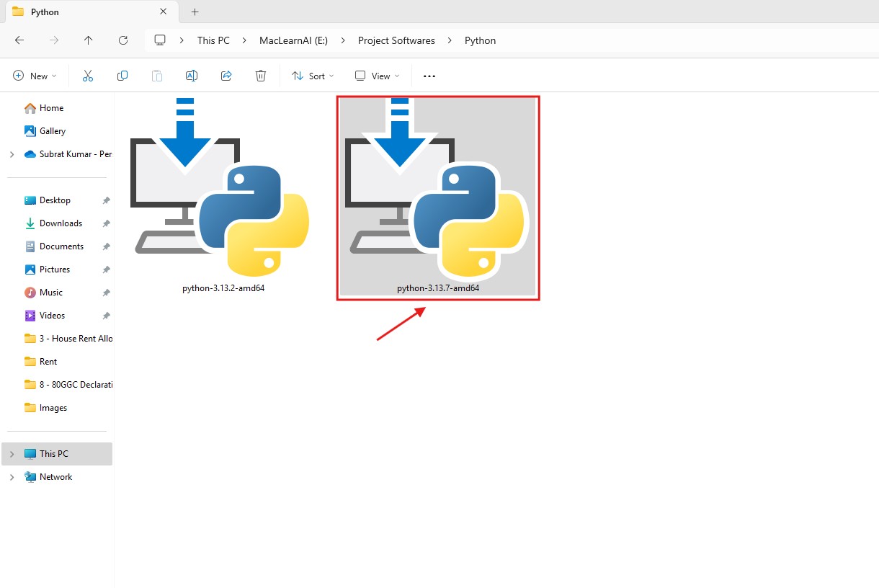Screen dimensions: 879x588
Task: Click MacLearnAI (E:) in the breadcrumb path
Action: (293, 40)
